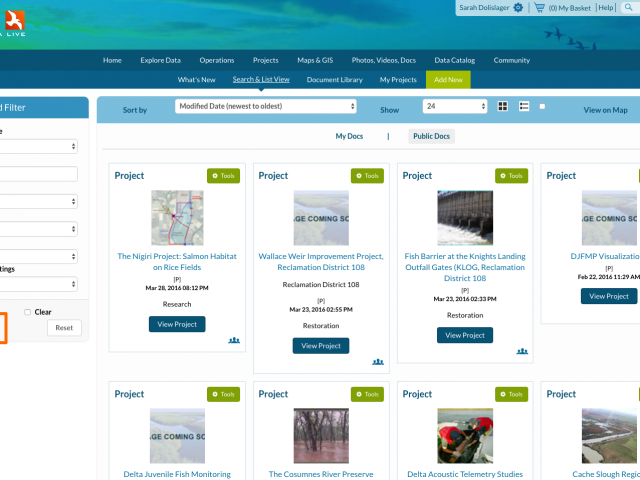The height and width of the screenshot is (480, 640).
Task: Open the View on Map link
Action: [606, 109]
